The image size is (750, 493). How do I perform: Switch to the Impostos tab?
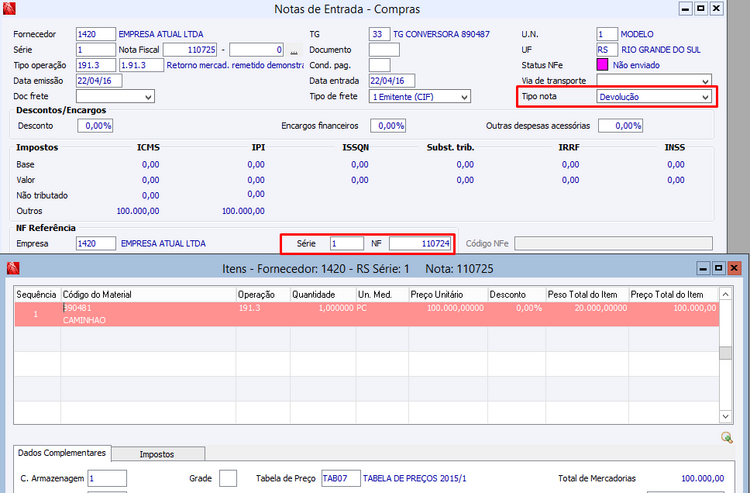(x=158, y=453)
